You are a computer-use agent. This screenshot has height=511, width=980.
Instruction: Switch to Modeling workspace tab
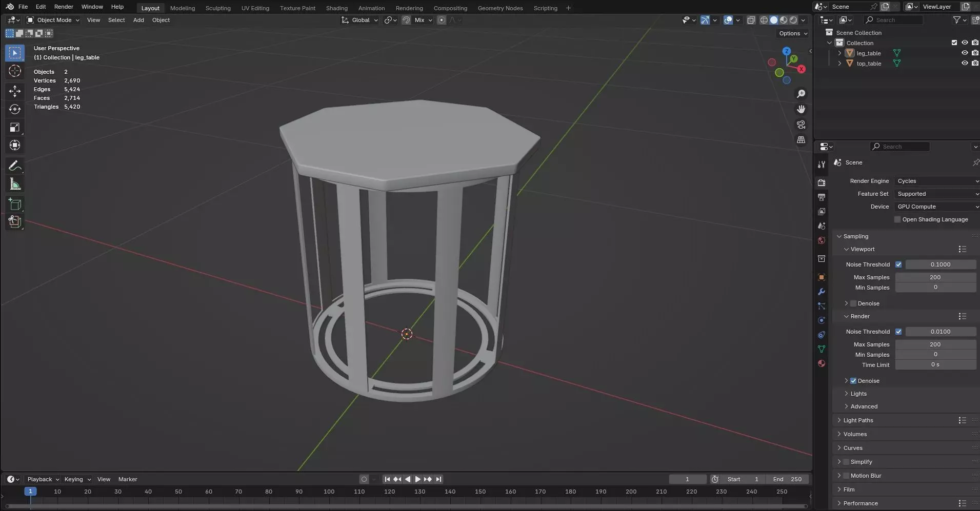[x=183, y=8]
